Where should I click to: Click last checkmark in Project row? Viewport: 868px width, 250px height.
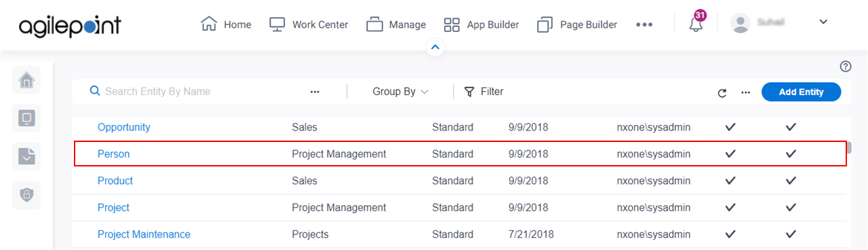[791, 207]
